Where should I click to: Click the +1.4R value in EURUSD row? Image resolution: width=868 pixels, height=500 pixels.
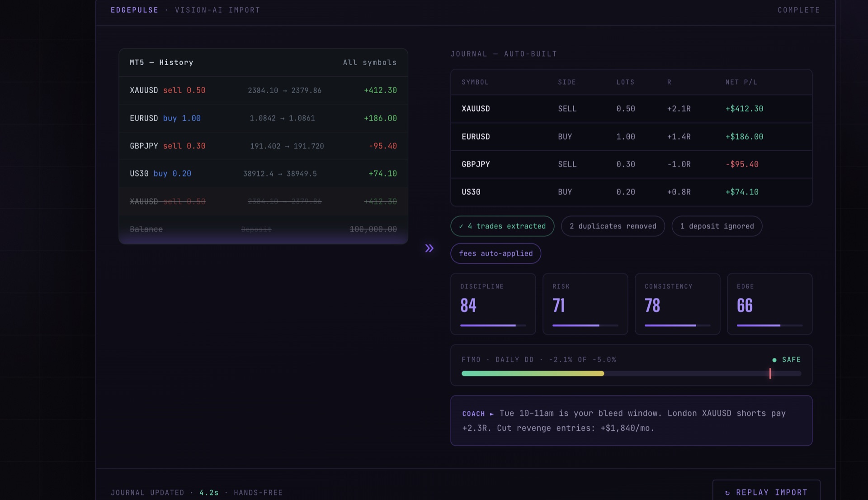tap(679, 137)
